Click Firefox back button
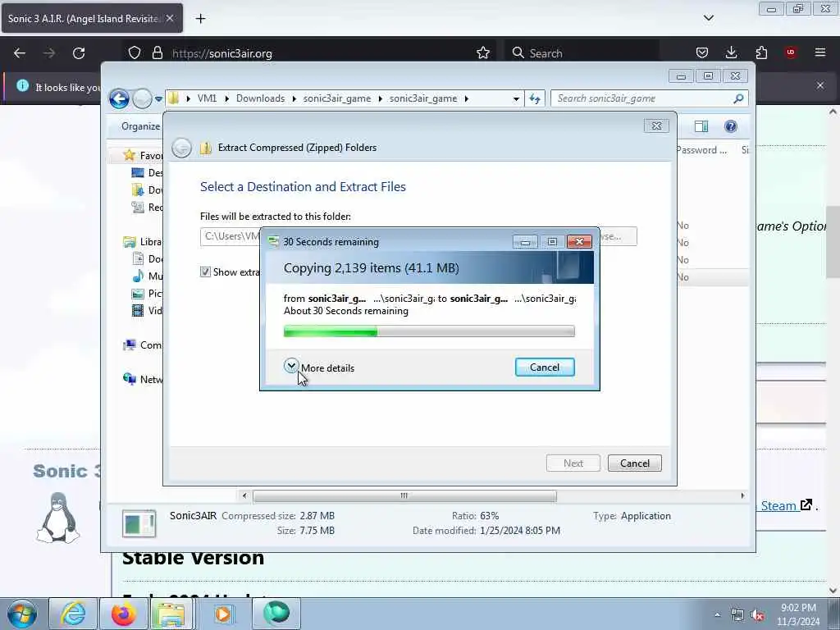 pos(20,53)
